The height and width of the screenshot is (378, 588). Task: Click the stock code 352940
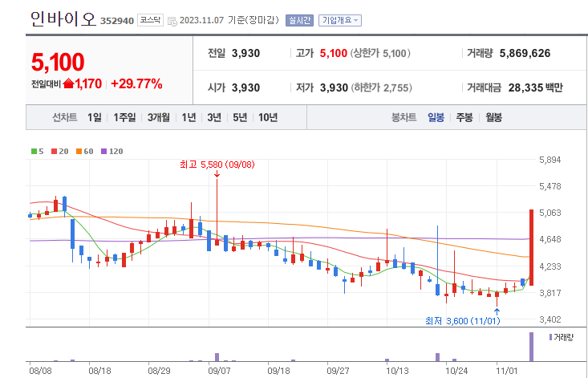click(117, 21)
